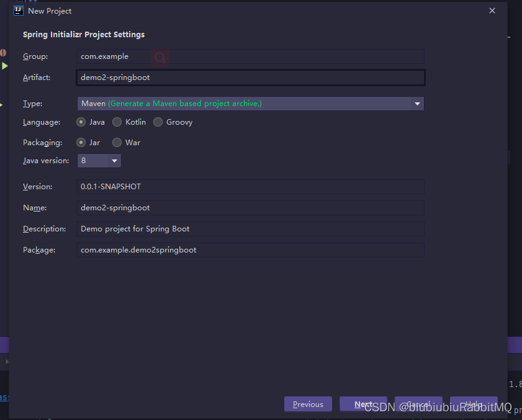Click the Java version label

(x=46, y=161)
